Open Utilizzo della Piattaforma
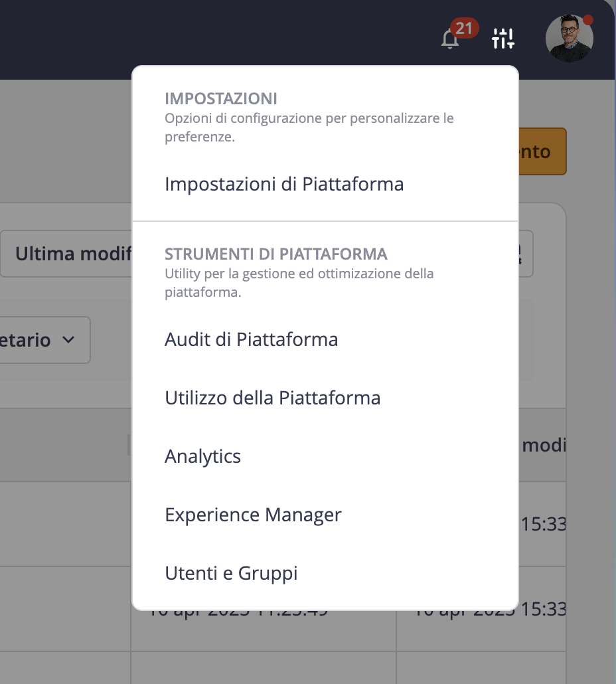 [272, 398]
